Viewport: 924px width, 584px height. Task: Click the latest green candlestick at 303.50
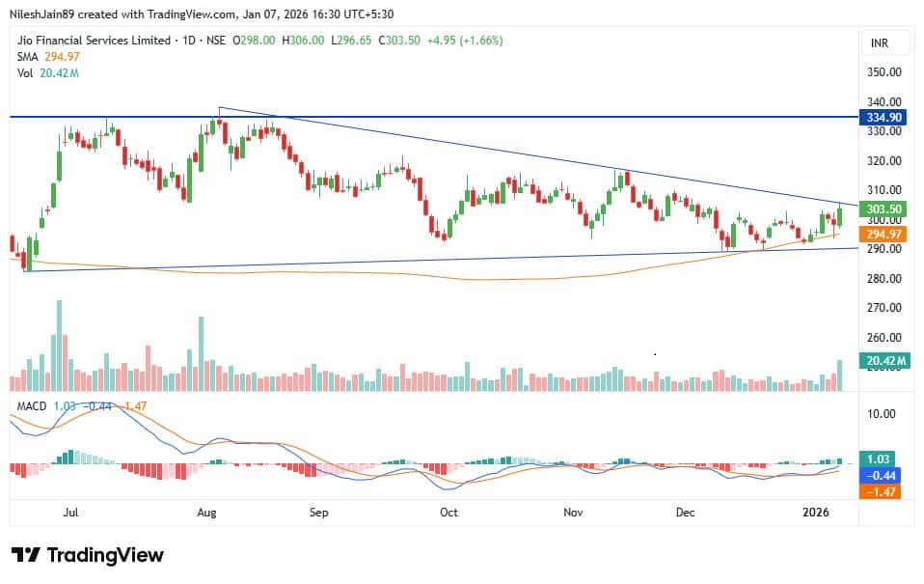point(839,215)
